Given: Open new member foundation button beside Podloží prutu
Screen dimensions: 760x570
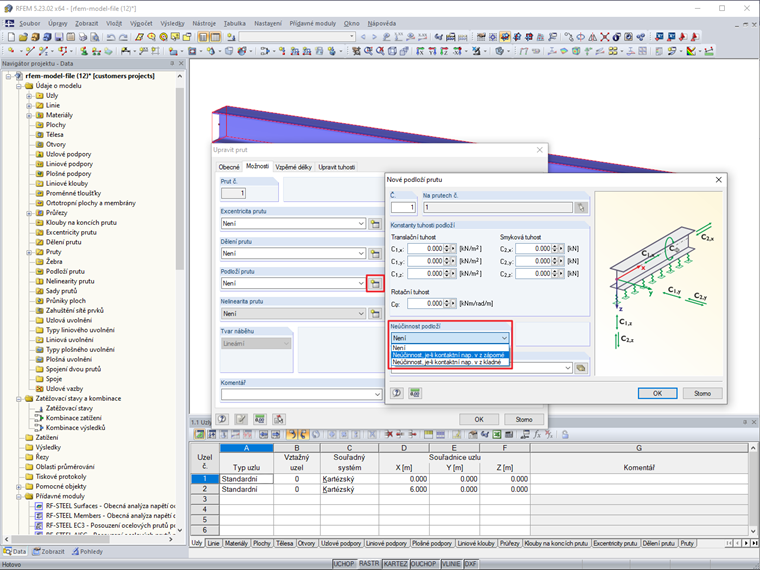Looking at the screenshot, I should [375, 284].
